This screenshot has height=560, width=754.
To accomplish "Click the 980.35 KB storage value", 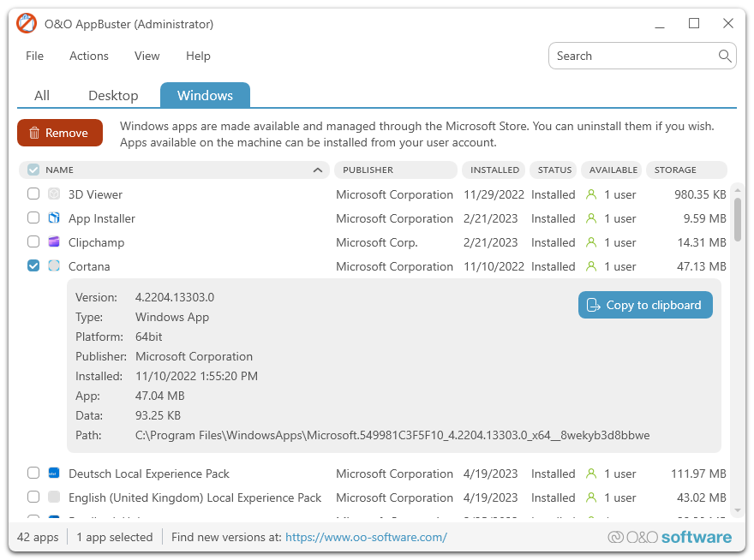I will pos(700,194).
